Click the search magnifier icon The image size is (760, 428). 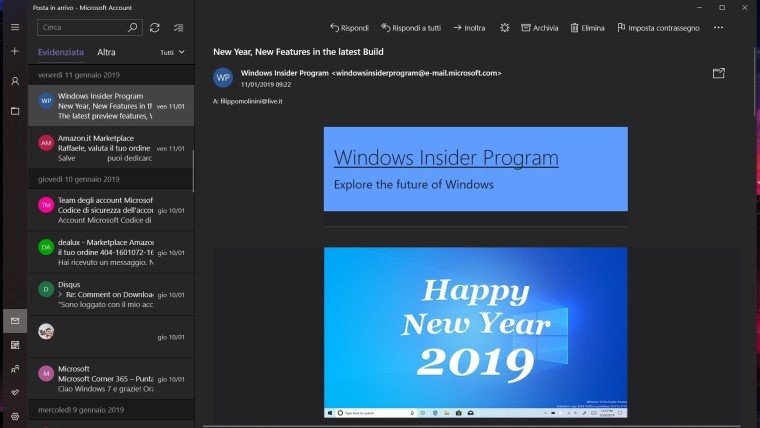132,28
